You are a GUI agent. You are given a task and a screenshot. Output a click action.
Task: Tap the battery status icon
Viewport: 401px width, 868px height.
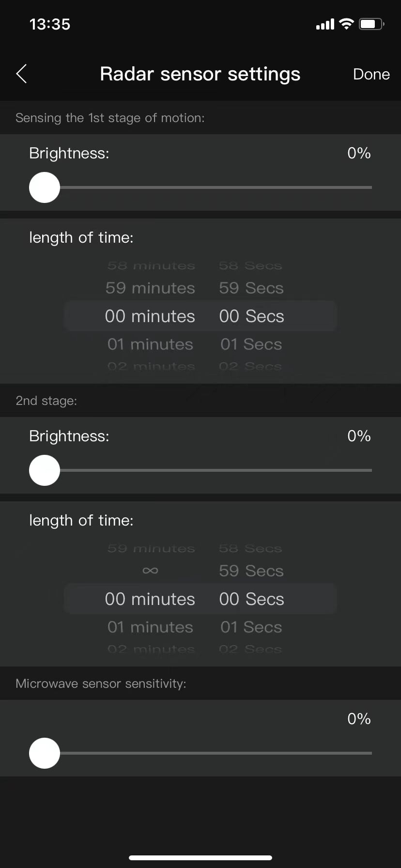point(371,24)
